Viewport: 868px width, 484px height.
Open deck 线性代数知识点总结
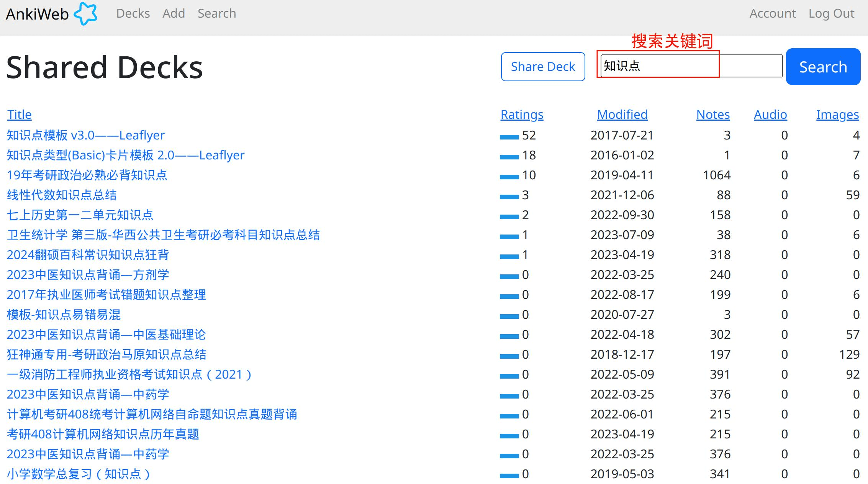(x=62, y=195)
